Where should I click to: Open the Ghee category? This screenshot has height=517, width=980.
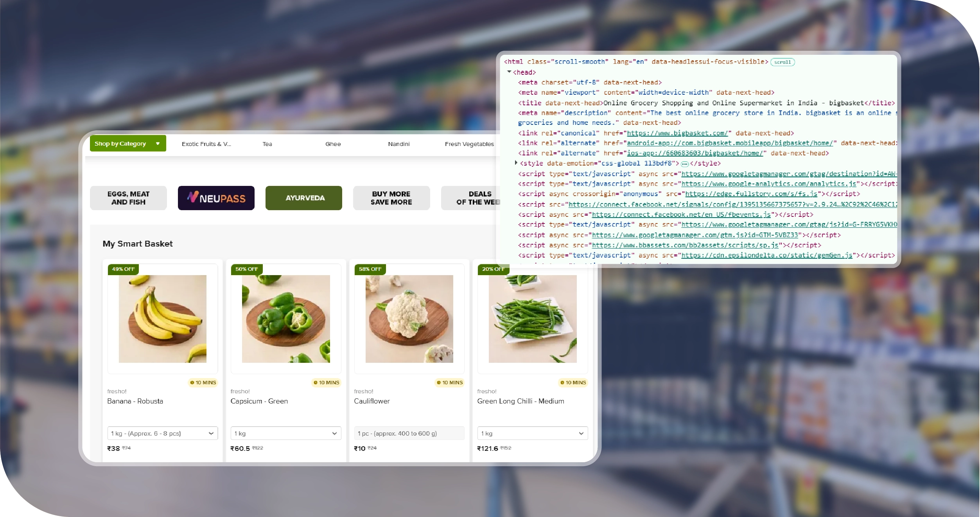click(333, 144)
